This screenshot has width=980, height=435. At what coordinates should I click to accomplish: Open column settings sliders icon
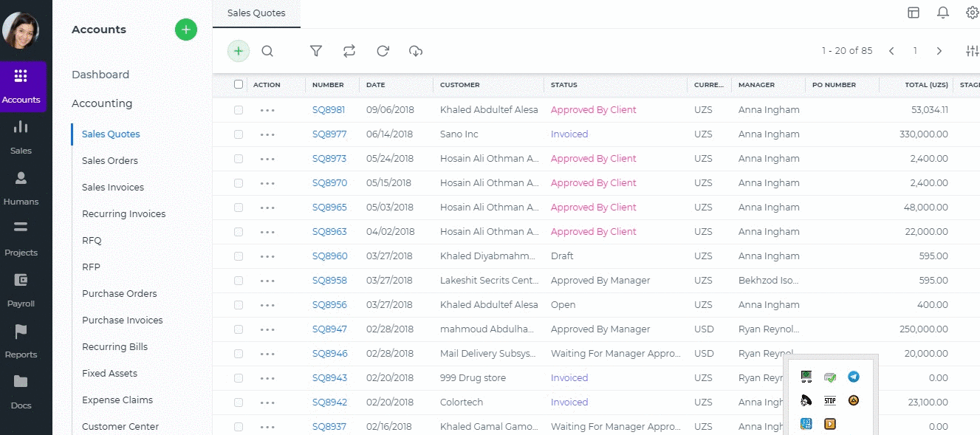pos(973,51)
